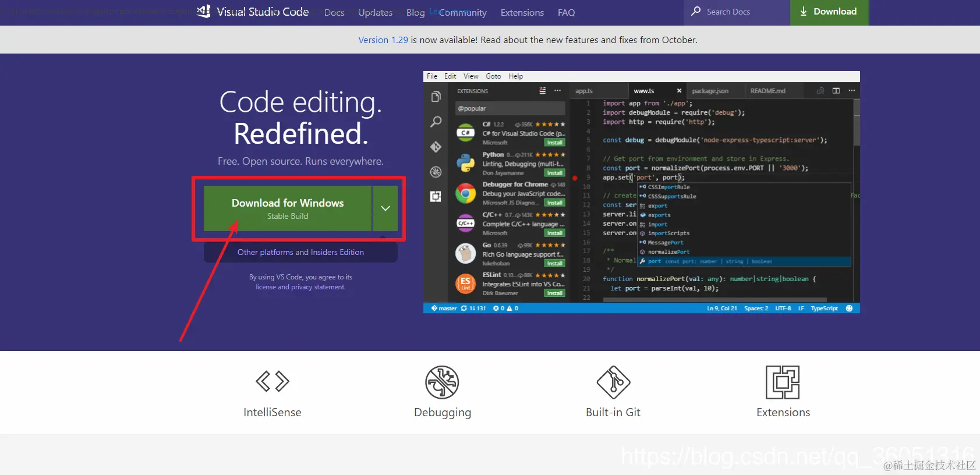Install the C/C++ extension
Screen dimensions: 980x475
pos(554,233)
